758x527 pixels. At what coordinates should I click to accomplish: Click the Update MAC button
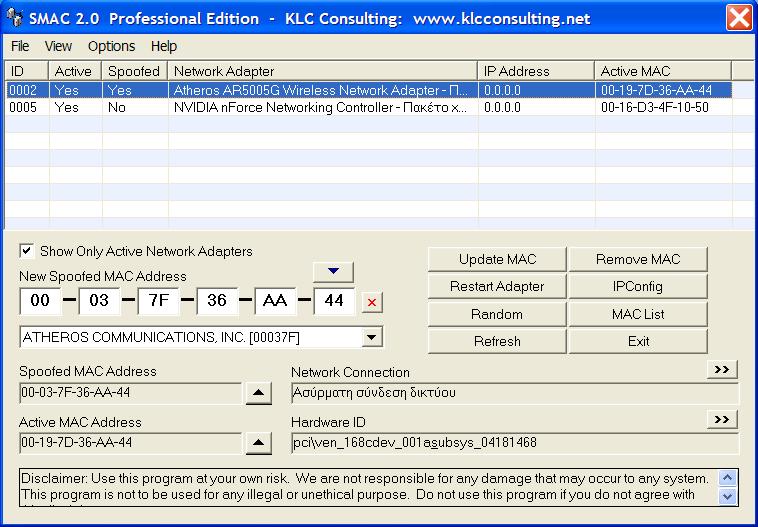point(497,259)
